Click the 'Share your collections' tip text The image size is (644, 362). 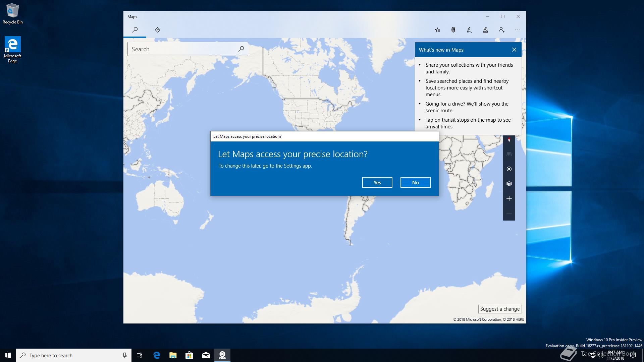[x=469, y=68]
